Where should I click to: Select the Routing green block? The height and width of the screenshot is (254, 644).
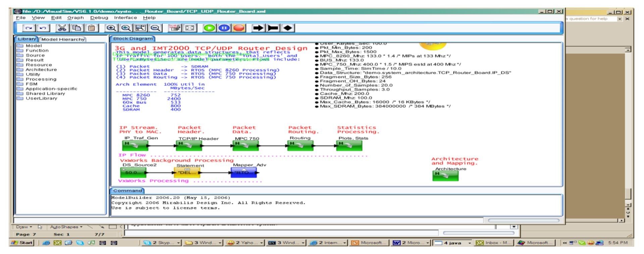coord(301,145)
